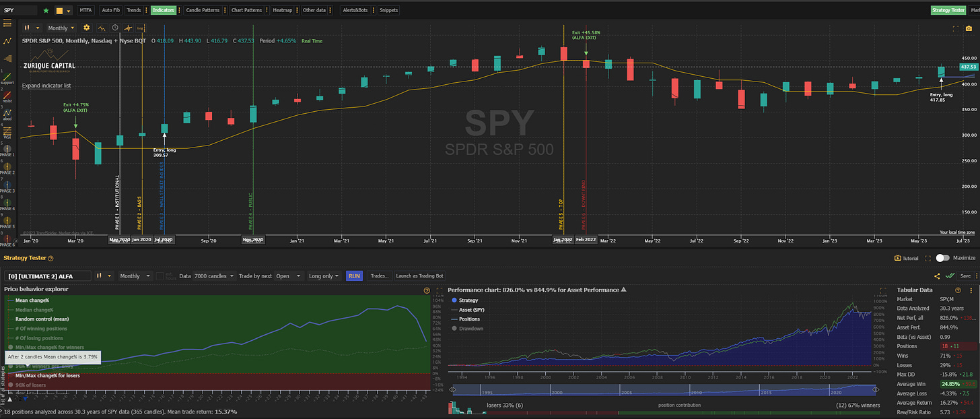This screenshot has width=980, height=419.
Task: Click the orange chart color swatch
Action: (x=59, y=11)
